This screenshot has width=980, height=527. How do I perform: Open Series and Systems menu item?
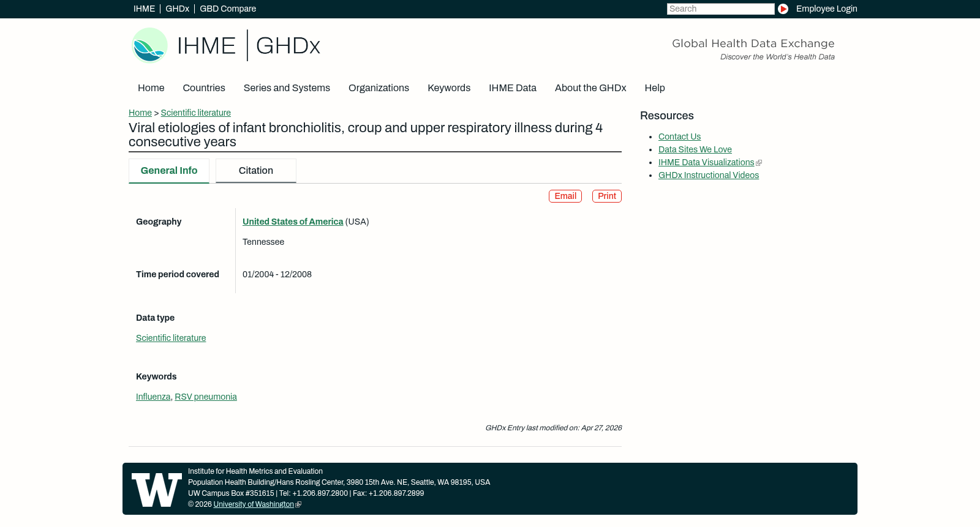[287, 88]
